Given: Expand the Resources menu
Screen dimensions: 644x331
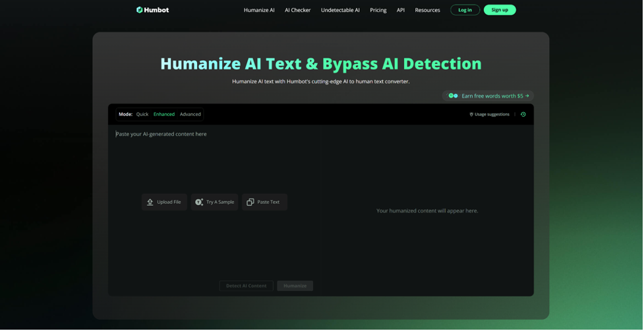Looking at the screenshot, I should tap(427, 11).
